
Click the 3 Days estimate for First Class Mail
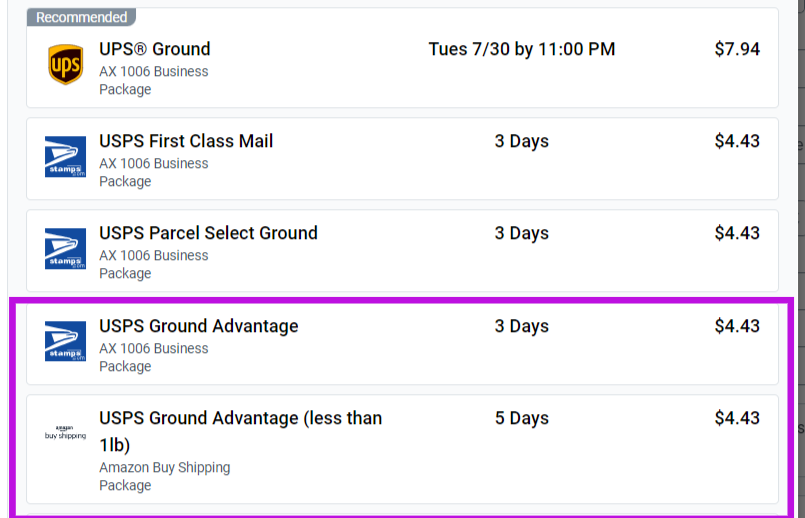tap(521, 141)
